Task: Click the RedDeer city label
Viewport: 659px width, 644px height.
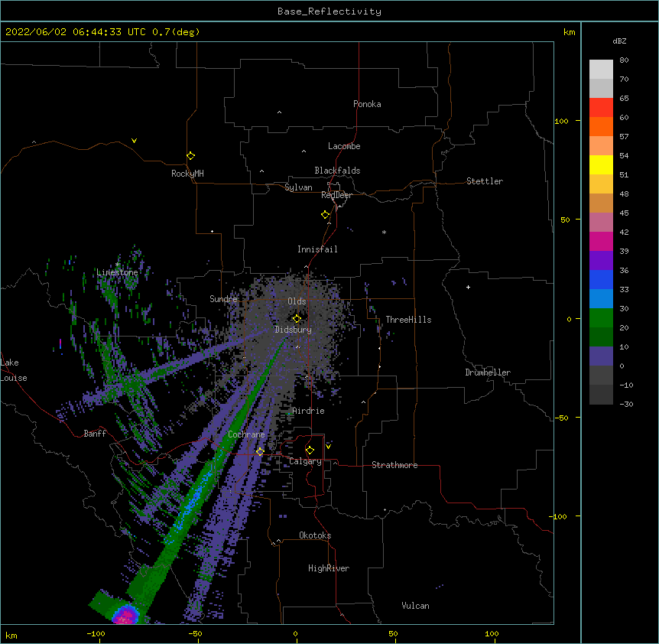Action: click(x=336, y=195)
